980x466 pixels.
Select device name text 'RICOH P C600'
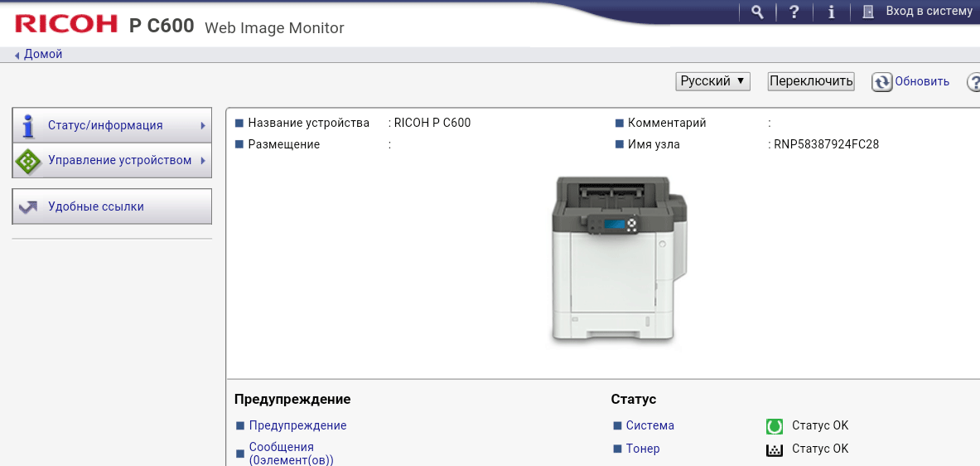click(432, 123)
